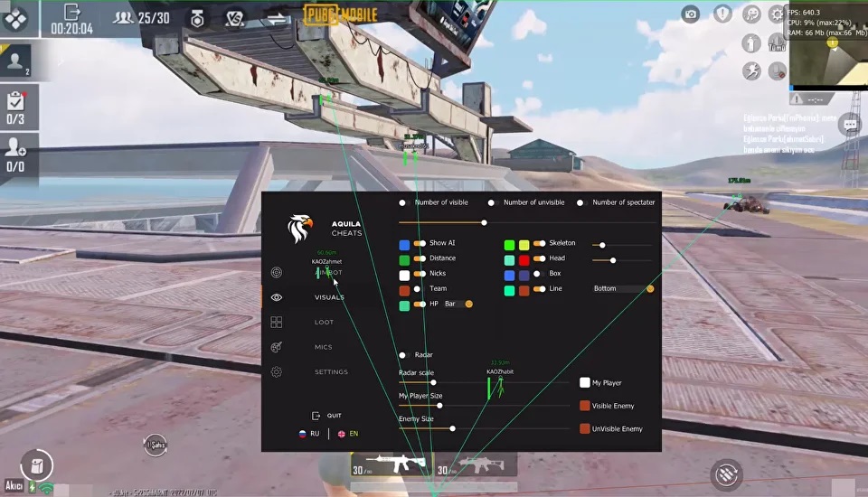Pick the blue Show AI color swatch
868x497 pixels.
[405, 245]
